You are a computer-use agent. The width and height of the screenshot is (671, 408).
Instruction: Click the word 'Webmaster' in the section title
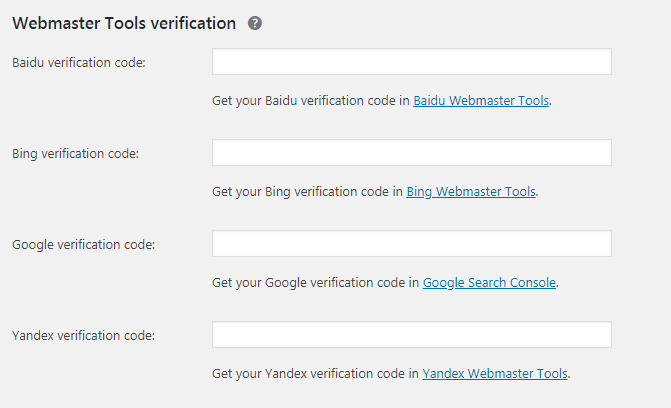(x=55, y=23)
